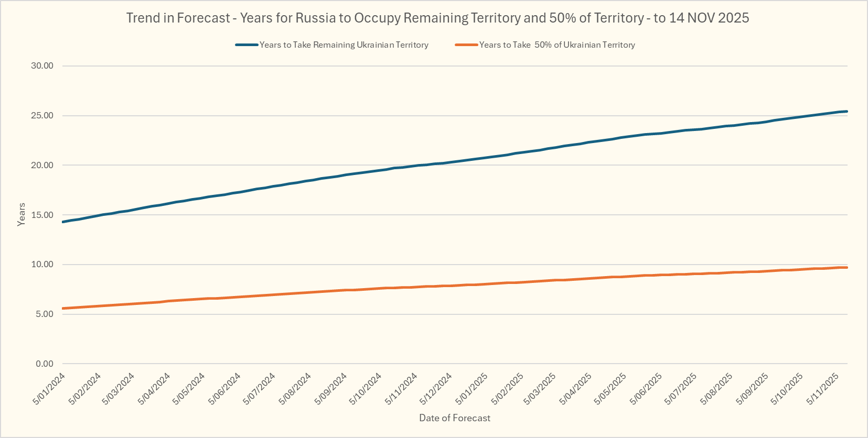Select the 5/12/2024 date label
This screenshot has width=868, height=438.
click(436, 388)
